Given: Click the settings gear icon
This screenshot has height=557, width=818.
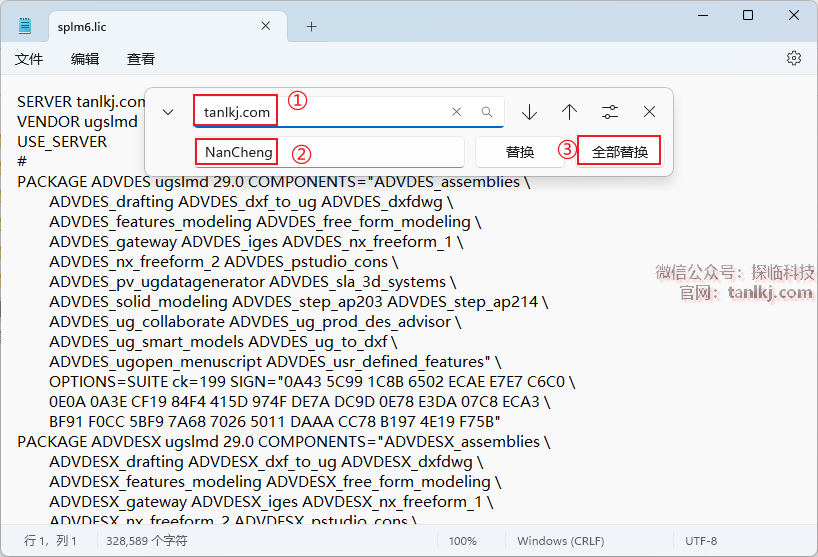Looking at the screenshot, I should tap(794, 59).
